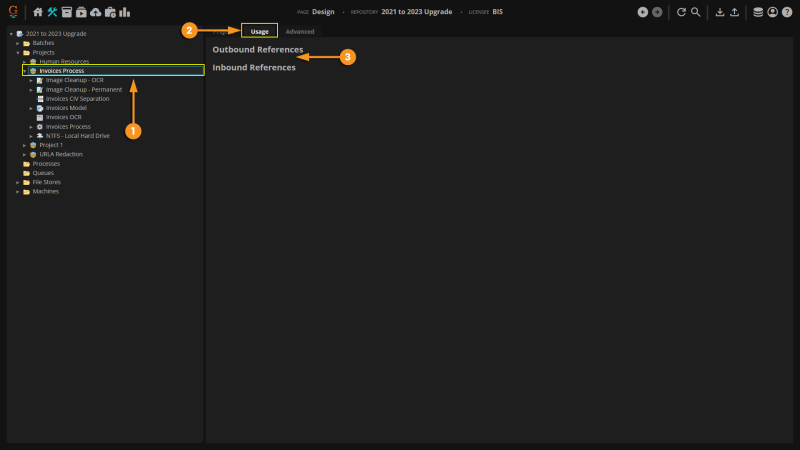Image resolution: width=800 pixels, height=450 pixels.
Task: Click the upload icon in the top bar
Action: pyautogui.click(x=734, y=12)
